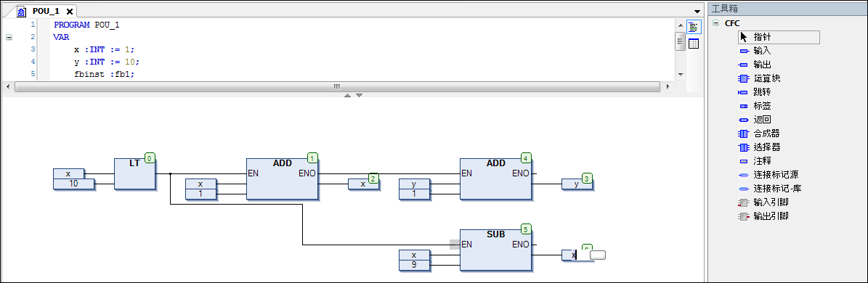
Task: Close the POU_1 tab
Action: 70,11
